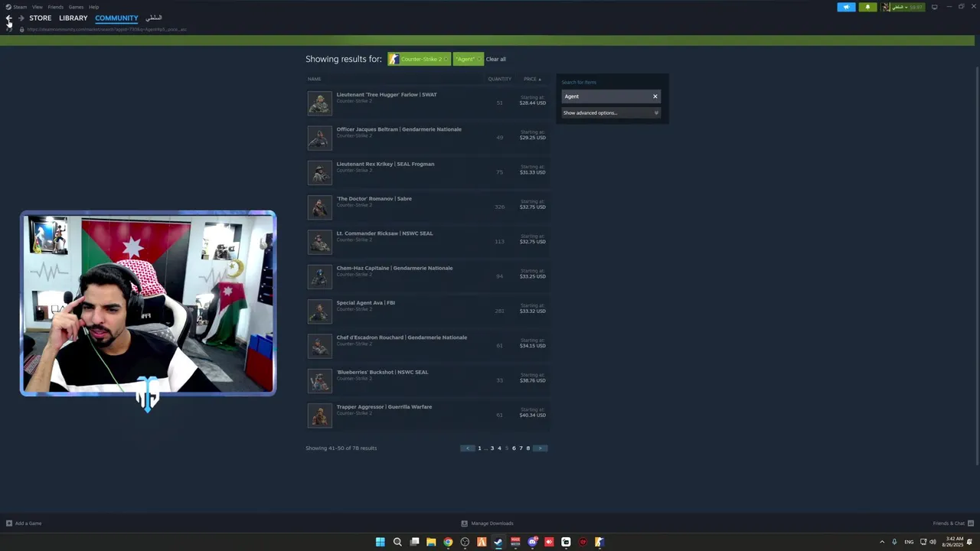Open the Steam menu
Screen dimensions: 980x551
[17, 7]
